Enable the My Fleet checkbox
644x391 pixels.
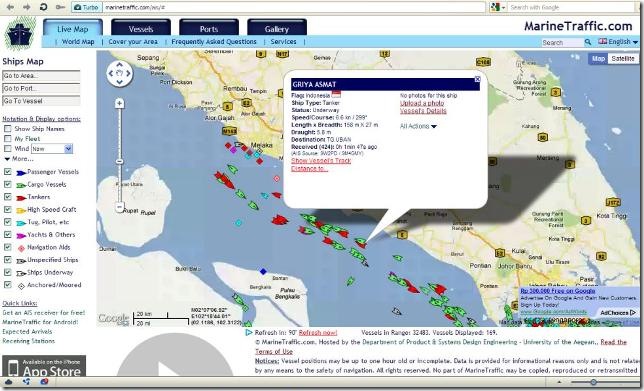pyautogui.click(x=8, y=138)
